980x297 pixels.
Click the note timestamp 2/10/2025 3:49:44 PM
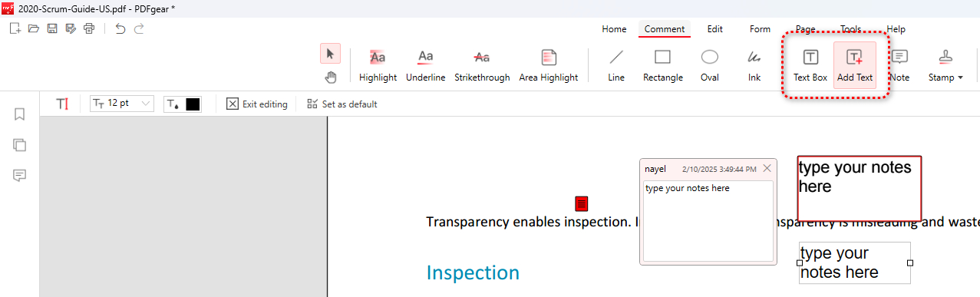[x=719, y=169]
